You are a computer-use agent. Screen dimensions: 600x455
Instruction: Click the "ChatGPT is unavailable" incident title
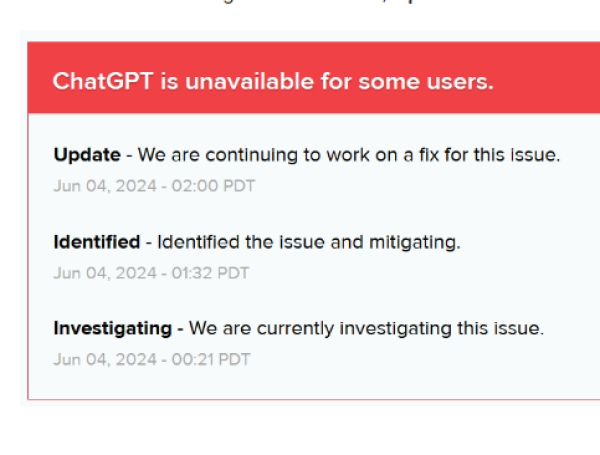point(272,81)
